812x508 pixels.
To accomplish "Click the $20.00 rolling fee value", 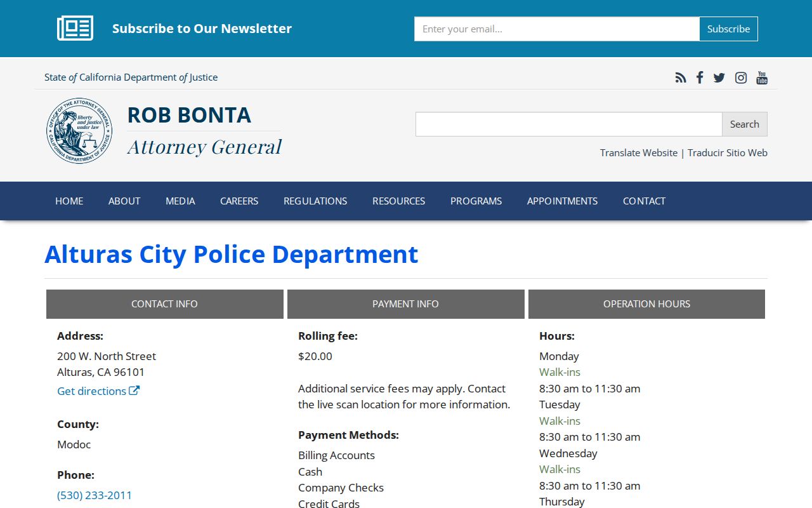I will (315, 356).
